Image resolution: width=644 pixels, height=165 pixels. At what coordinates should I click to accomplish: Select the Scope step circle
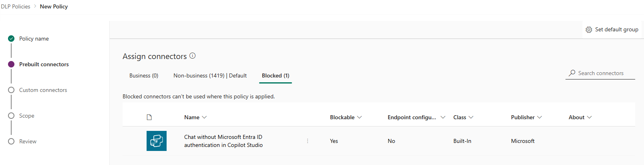click(11, 116)
